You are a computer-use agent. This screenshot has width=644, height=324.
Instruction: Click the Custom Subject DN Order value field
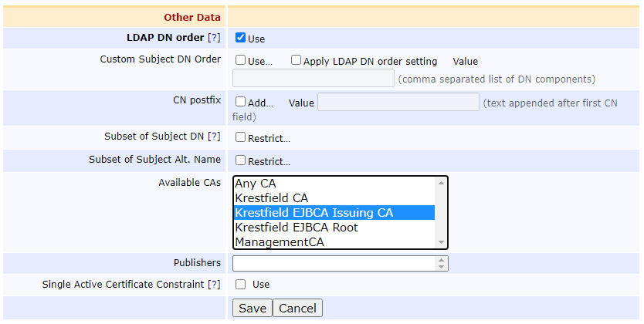click(313, 78)
